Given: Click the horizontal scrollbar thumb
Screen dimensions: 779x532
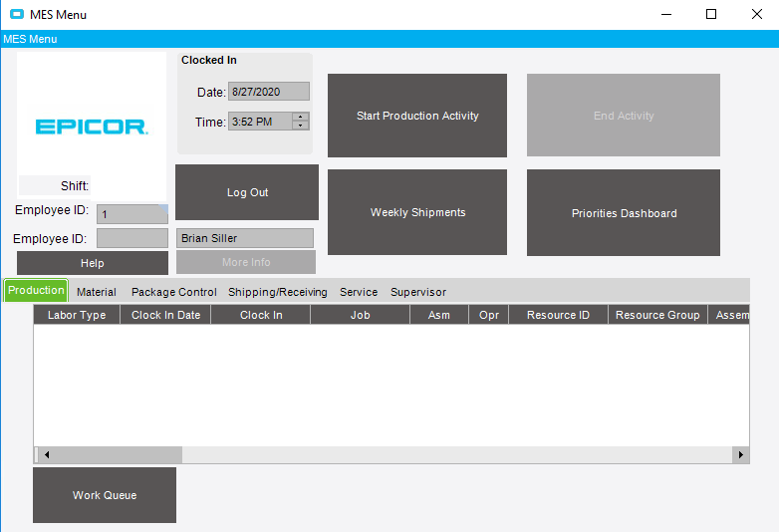Looking at the screenshot, I should click(118, 454).
